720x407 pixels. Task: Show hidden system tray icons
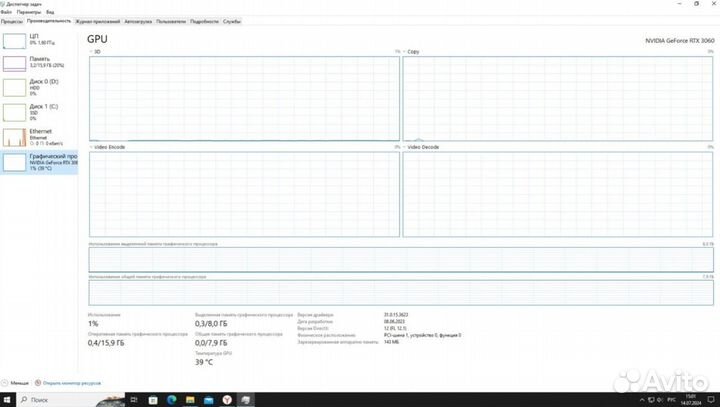click(642, 400)
